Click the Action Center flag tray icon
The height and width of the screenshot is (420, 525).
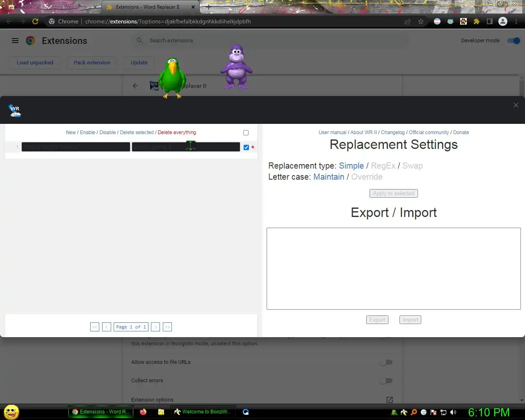(434, 412)
